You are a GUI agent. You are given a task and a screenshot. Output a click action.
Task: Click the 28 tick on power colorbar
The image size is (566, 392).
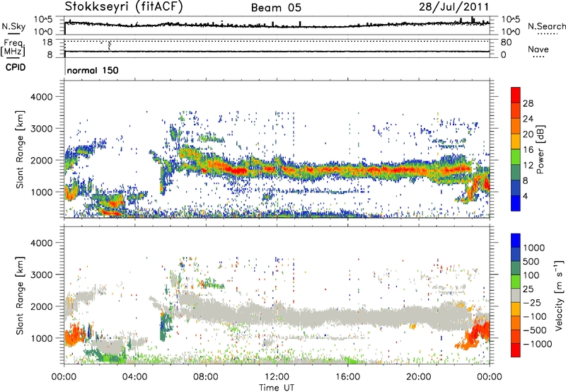pos(528,103)
